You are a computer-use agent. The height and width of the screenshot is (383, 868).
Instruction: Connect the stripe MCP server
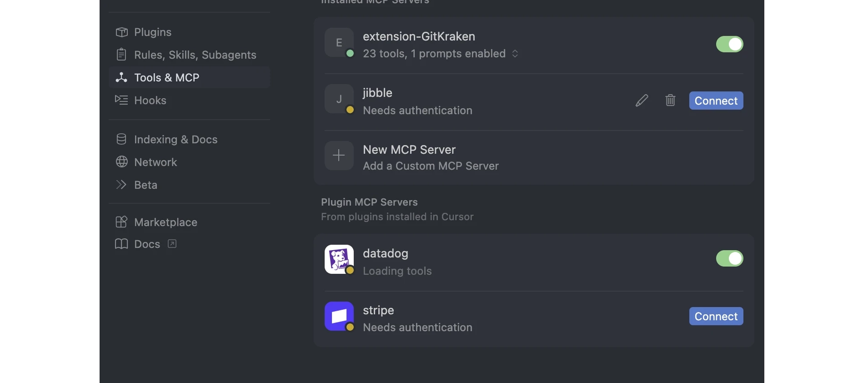coord(716,316)
